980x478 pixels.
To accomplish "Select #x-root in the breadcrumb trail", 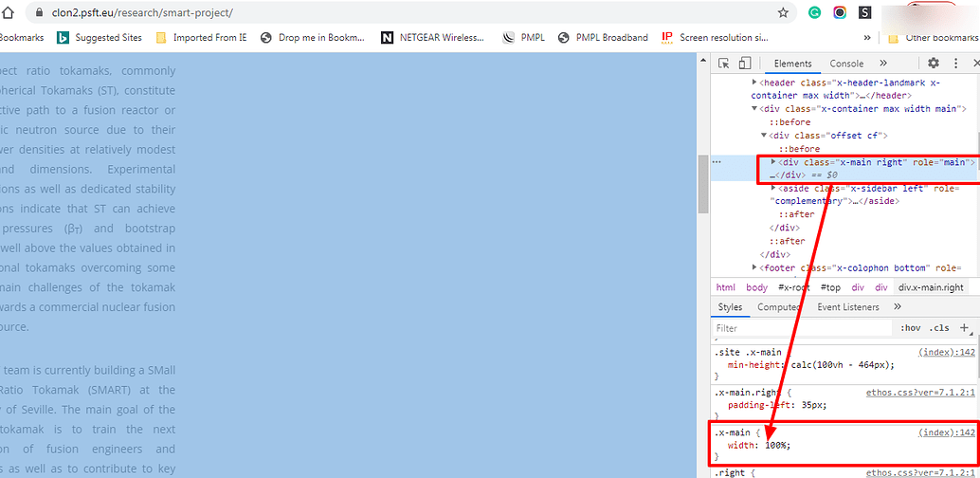I will 793,287.
